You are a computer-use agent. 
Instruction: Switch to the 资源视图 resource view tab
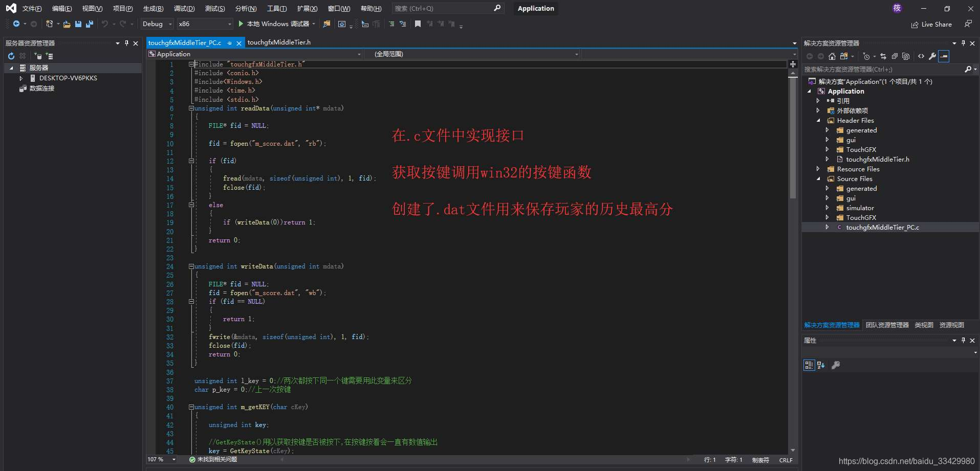tap(952, 325)
